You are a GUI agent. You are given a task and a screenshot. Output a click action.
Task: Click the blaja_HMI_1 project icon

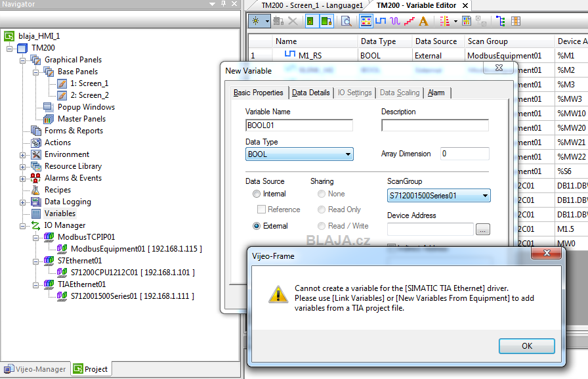tap(9, 36)
